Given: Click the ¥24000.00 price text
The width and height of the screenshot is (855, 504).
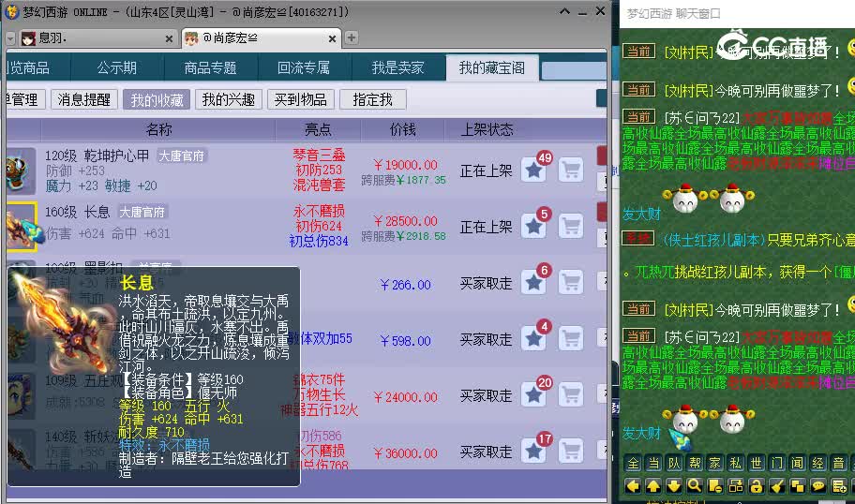Looking at the screenshot, I should click(x=405, y=397).
